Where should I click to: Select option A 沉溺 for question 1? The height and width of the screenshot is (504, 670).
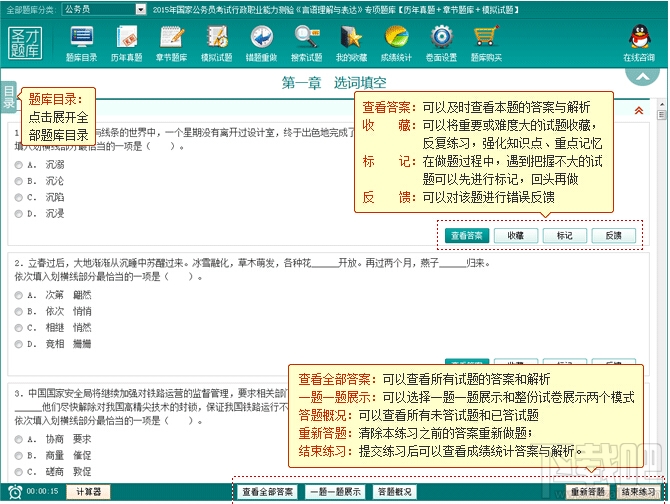pos(18,165)
